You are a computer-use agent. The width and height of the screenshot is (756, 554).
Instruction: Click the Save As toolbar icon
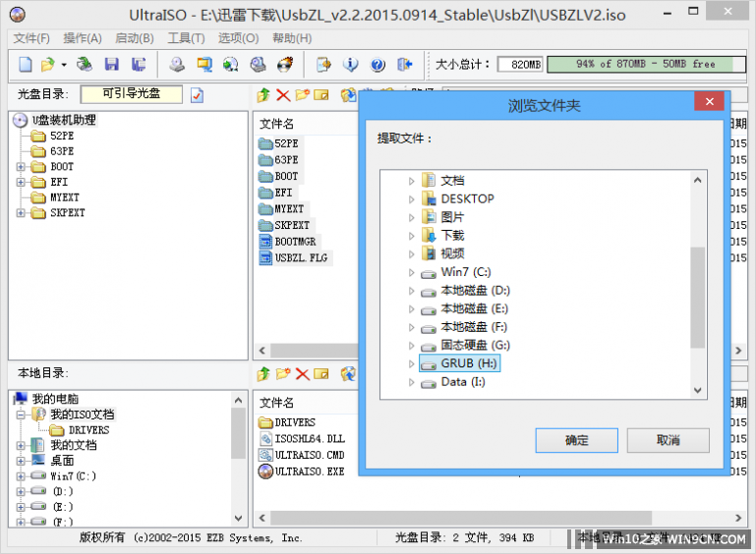point(139,64)
